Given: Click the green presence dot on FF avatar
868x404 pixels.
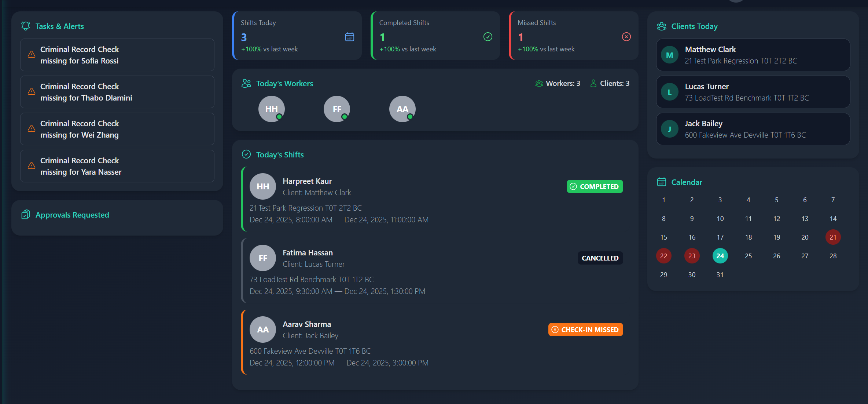Looking at the screenshot, I should [x=344, y=117].
